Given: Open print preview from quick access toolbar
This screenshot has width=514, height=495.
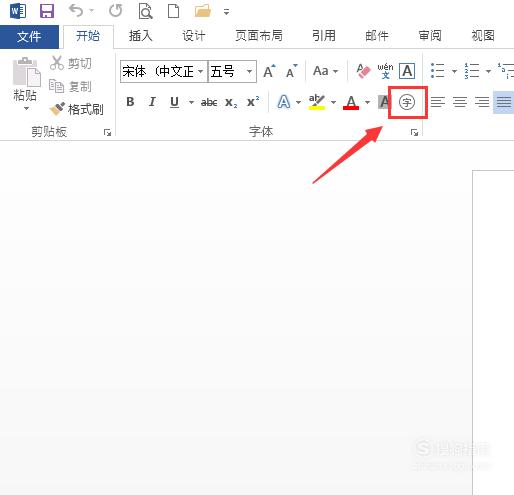Looking at the screenshot, I should (x=145, y=11).
